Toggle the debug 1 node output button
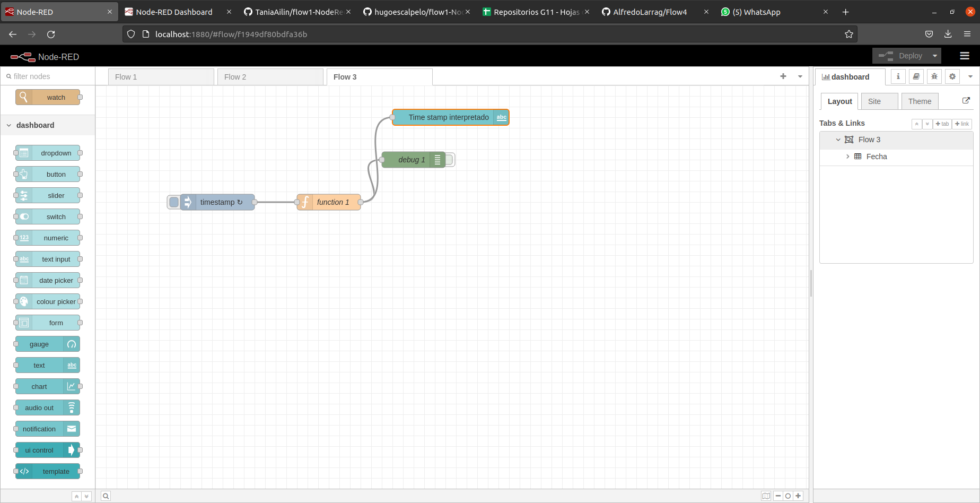The height and width of the screenshot is (503, 980). 450,159
